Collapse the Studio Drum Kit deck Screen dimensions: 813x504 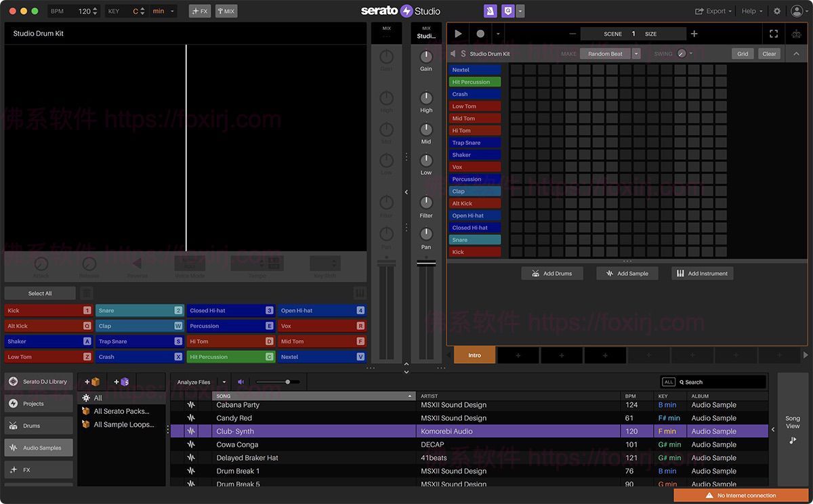(x=796, y=54)
